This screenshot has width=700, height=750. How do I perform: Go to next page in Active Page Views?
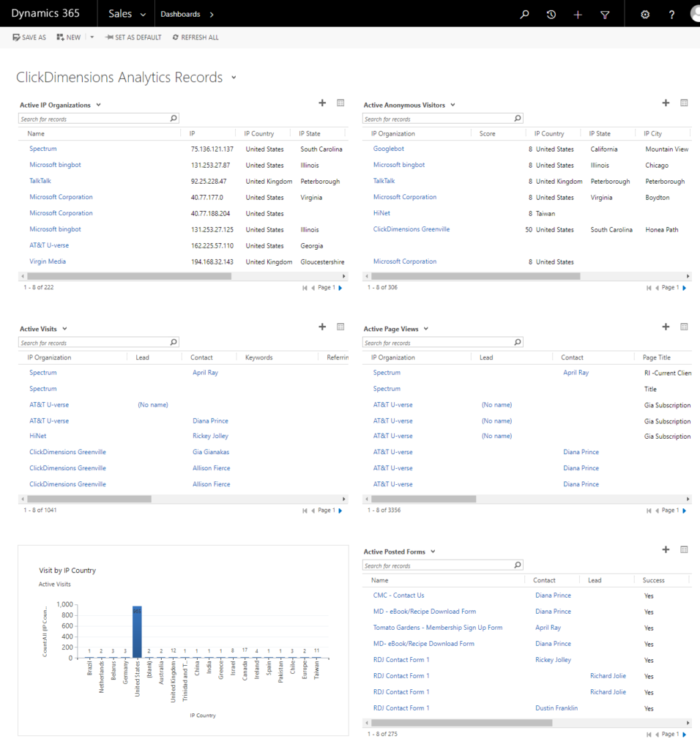(x=684, y=510)
